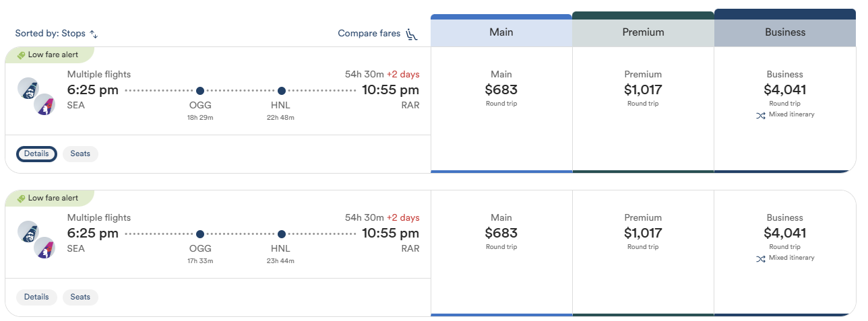
Task: Click the Alaska Airlines logo in first flight
Action: (x=28, y=88)
